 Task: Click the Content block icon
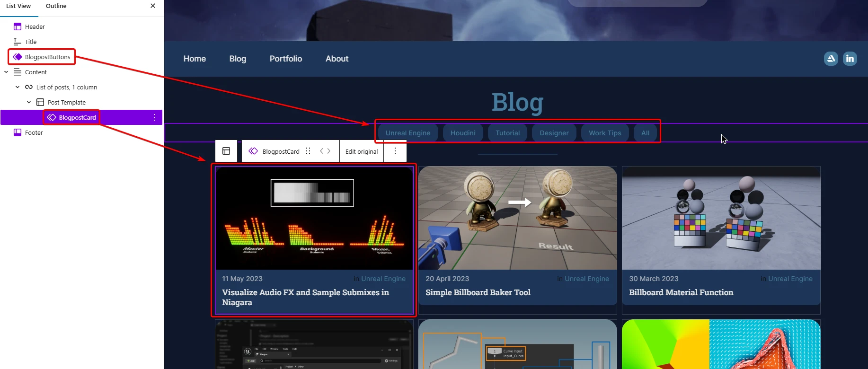point(18,72)
